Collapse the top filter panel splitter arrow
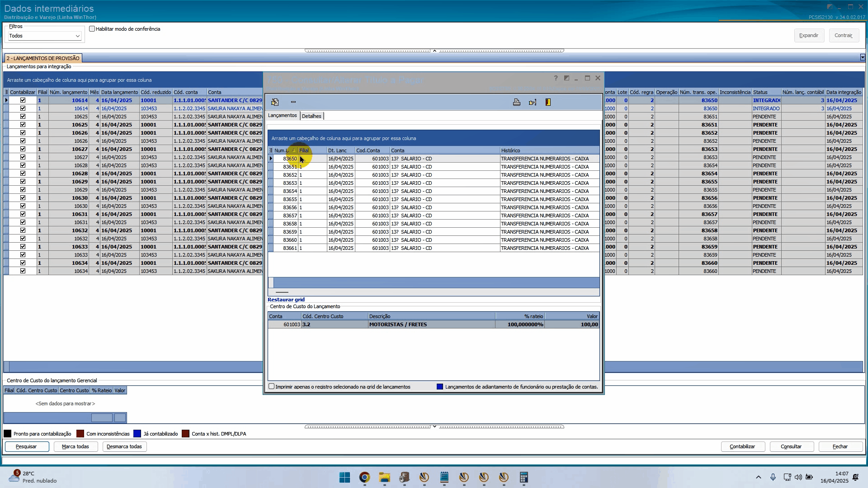 pos(434,51)
